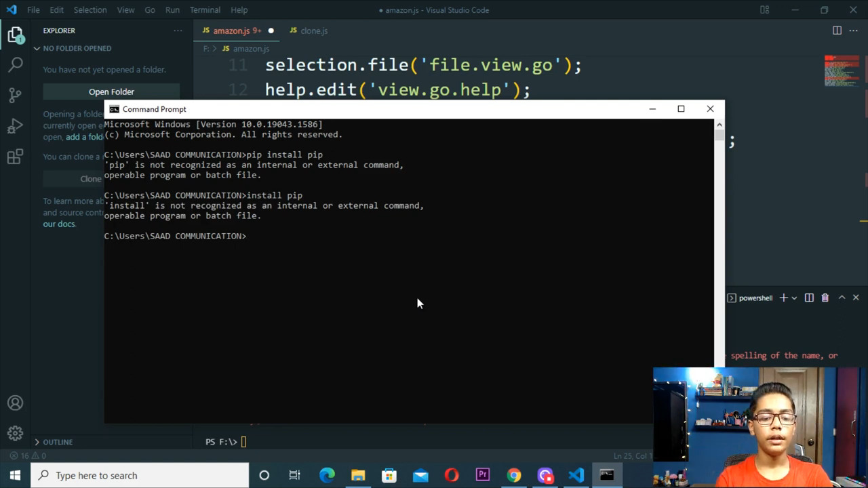Click the Open Folder button
Screen dimensions: 868x488
tap(111, 91)
